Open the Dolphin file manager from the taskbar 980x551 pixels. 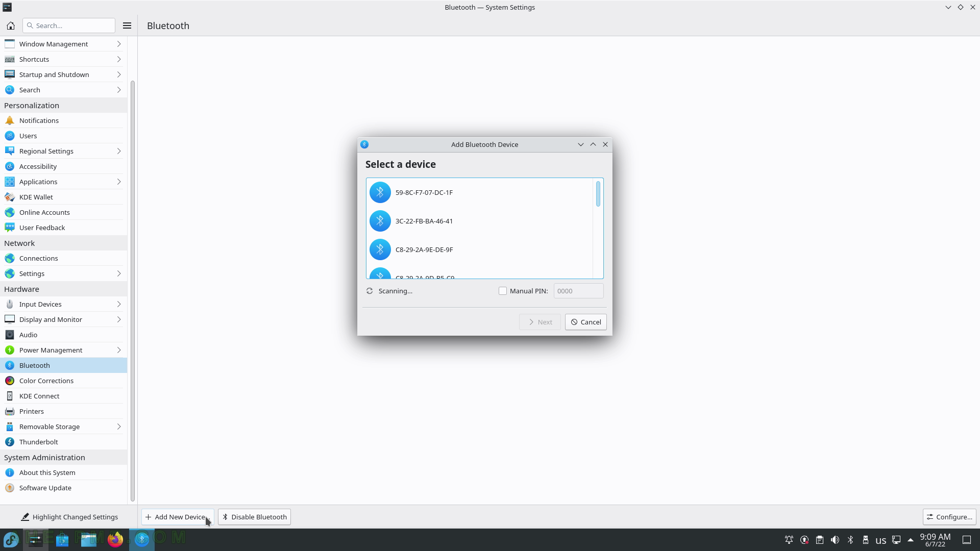[x=89, y=539]
